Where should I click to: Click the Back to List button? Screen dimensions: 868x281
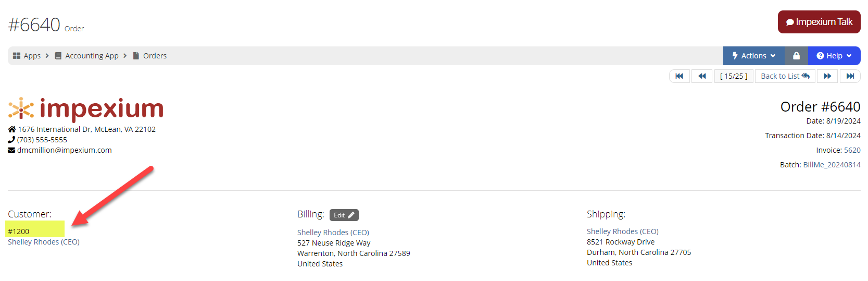click(x=785, y=76)
